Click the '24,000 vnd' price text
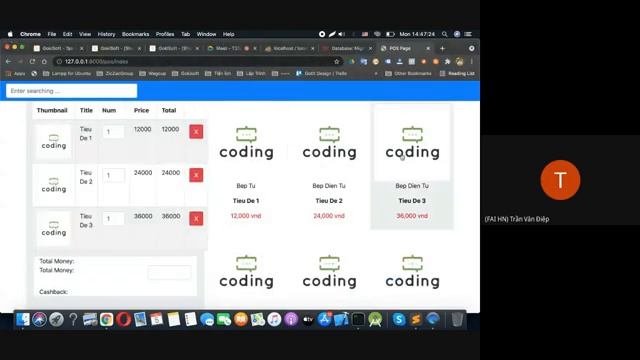 tap(329, 216)
